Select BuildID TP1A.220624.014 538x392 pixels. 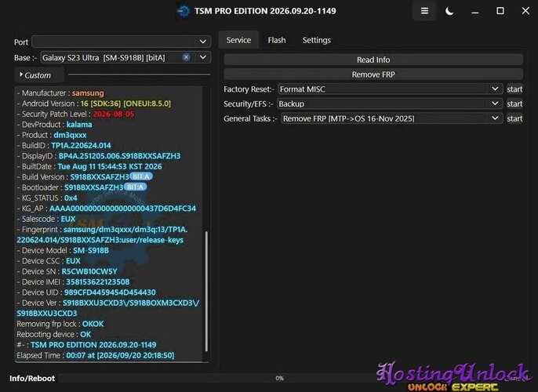coord(81,145)
